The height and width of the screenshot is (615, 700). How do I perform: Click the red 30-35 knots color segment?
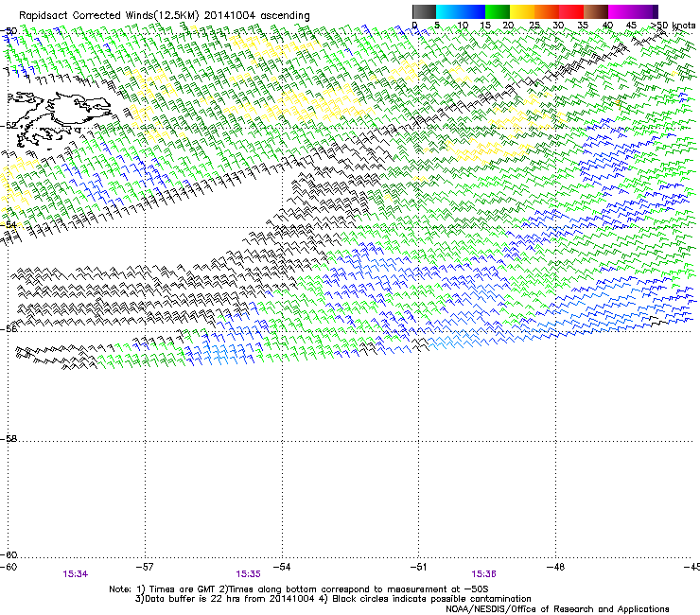pos(571,11)
